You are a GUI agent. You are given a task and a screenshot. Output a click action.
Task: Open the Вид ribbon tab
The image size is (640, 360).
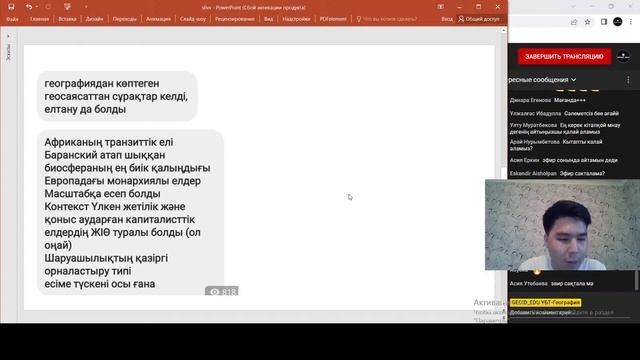(x=268, y=19)
